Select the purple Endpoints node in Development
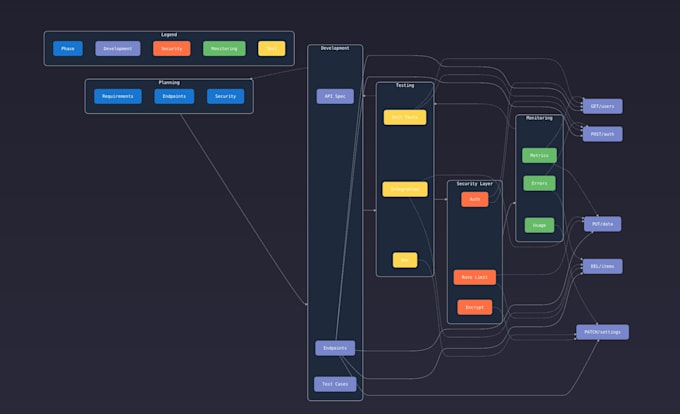This screenshot has height=414, width=680. pos(335,348)
